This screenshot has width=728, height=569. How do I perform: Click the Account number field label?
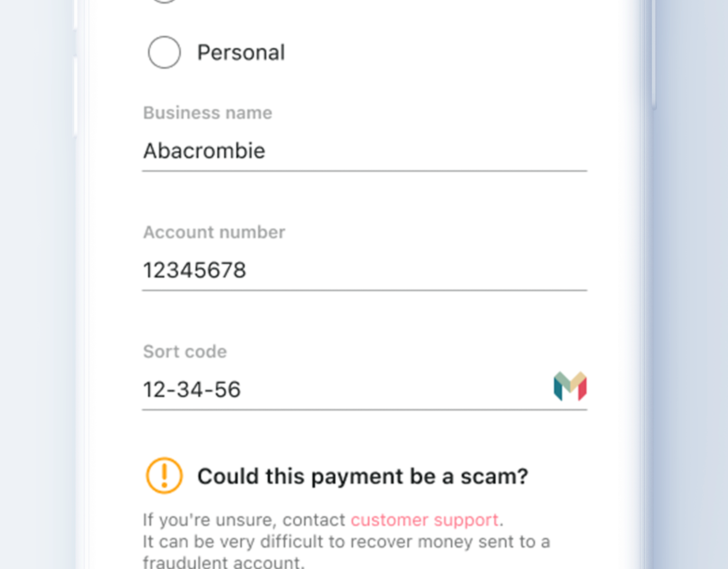click(214, 232)
